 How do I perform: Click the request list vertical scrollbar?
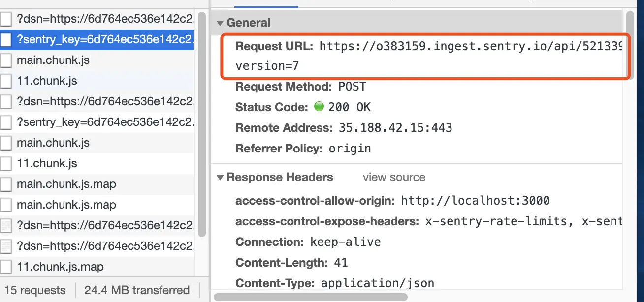(x=201, y=123)
